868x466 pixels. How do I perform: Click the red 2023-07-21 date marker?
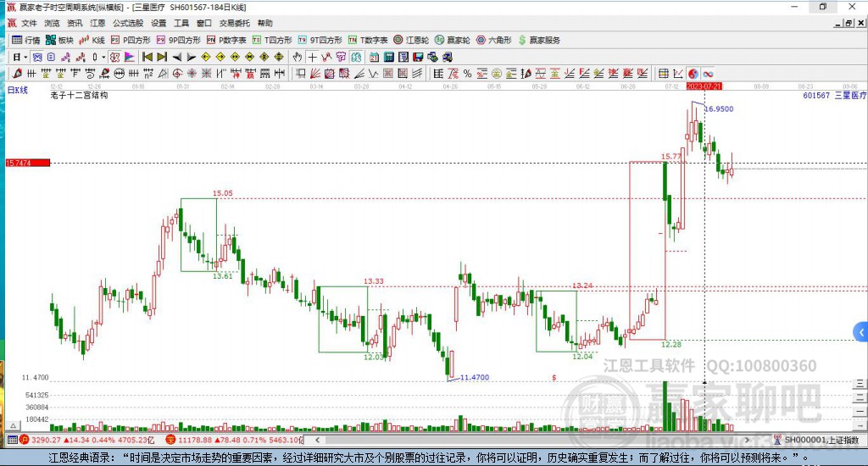click(704, 86)
